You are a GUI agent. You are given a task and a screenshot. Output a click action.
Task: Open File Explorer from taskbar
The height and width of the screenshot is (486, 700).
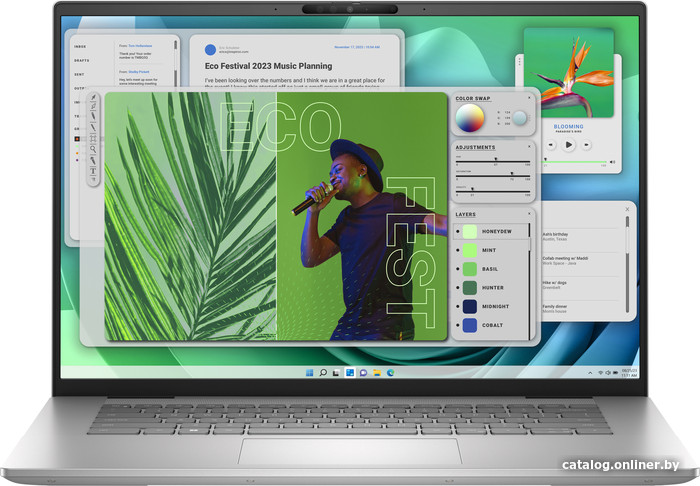click(377, 372)
